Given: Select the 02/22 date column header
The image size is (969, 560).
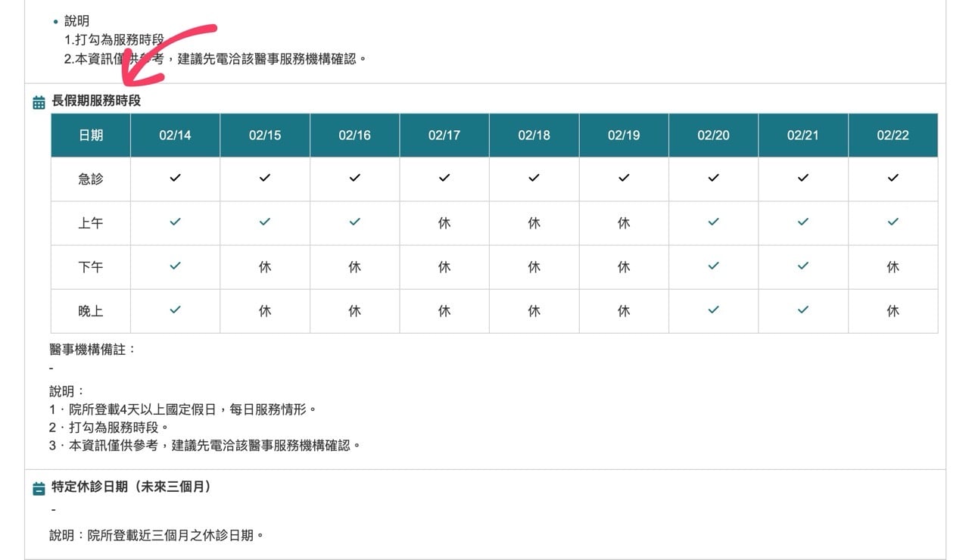Looking at the screenshot, I should pos(892,135).
